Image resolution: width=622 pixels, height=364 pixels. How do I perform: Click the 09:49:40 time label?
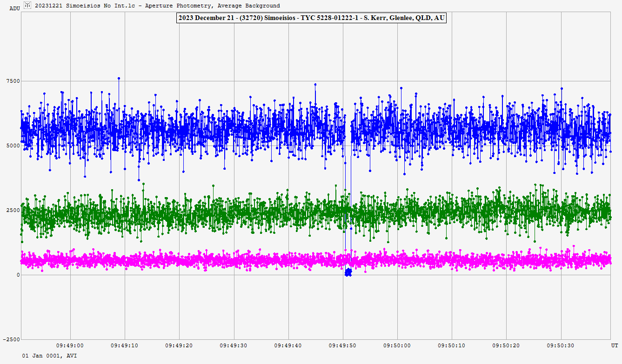[x=288, y=345]
